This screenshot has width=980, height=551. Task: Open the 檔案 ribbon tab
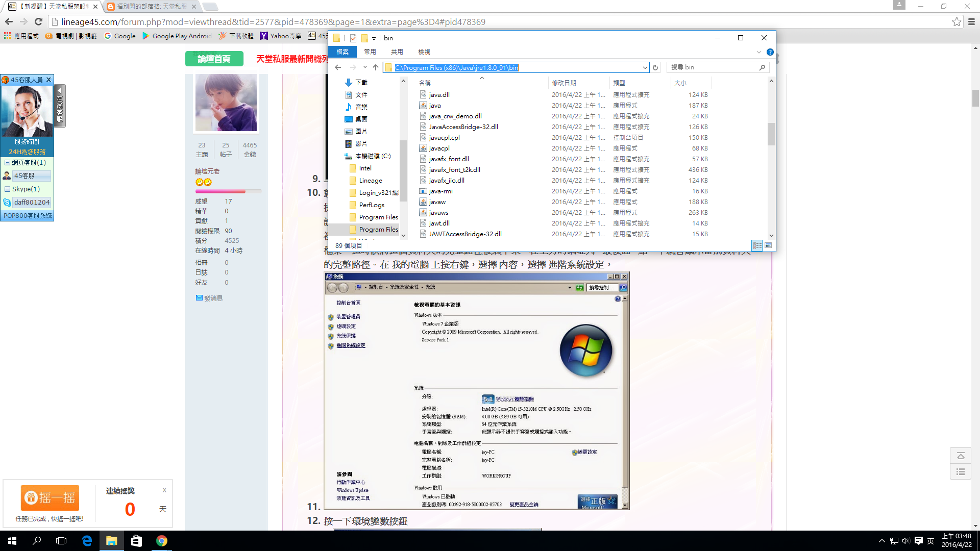pos(342,52)
